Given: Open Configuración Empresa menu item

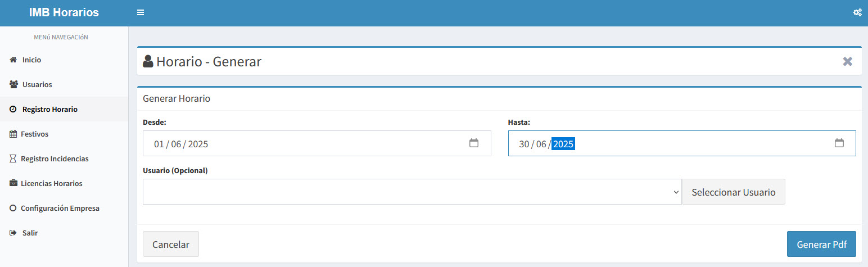Looking at the screenshot, I should (64, 208).
